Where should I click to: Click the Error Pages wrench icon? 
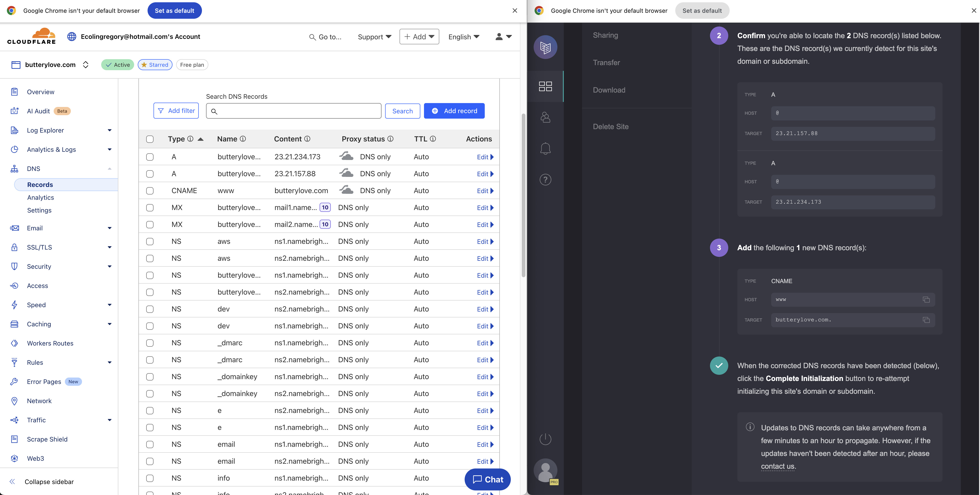tap(14, 382)
